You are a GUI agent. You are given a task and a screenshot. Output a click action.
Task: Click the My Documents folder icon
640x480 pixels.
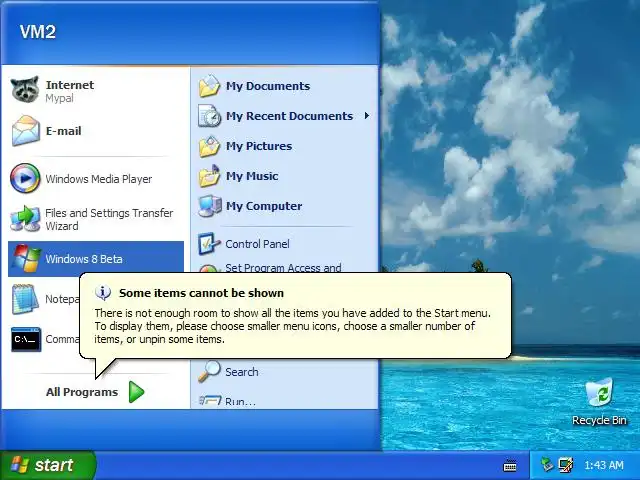pos(209,86)
